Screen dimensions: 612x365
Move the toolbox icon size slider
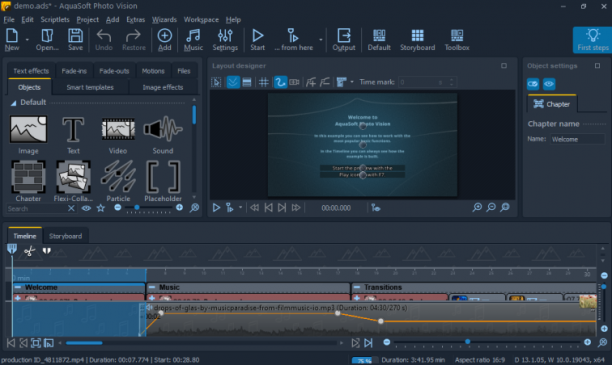click(x=137, y=208)
